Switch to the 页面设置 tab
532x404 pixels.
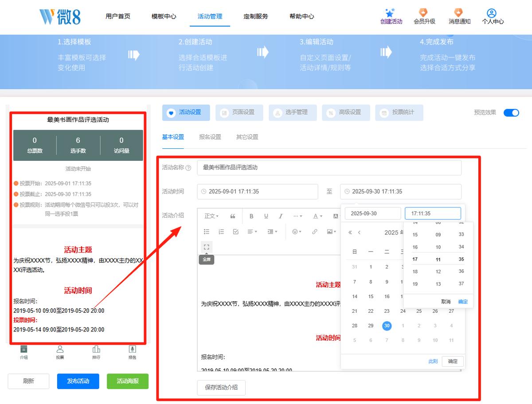click(x=239, y=113)
